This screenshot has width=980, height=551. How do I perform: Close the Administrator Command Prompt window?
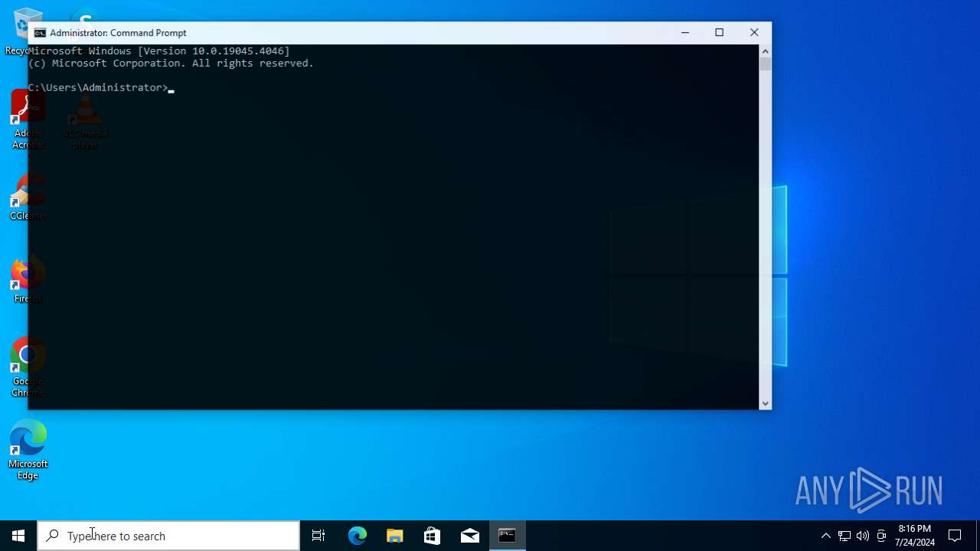click(x=754, y=32)
